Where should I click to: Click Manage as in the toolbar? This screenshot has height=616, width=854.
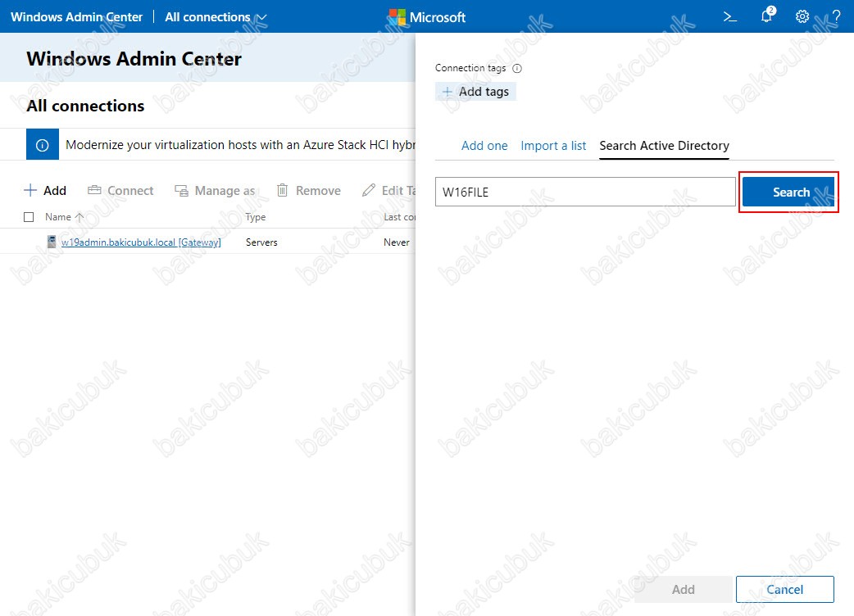tap(215, 191)
